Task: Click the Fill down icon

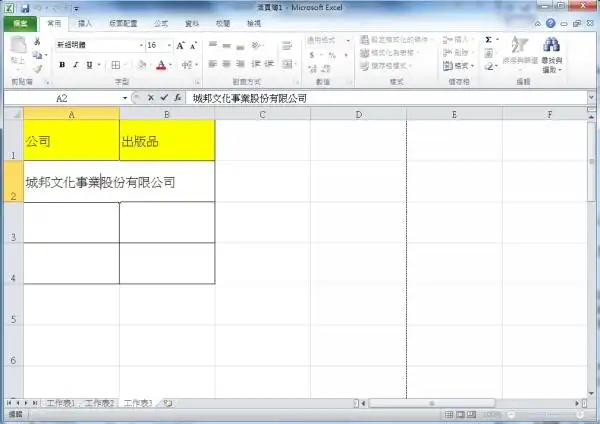Action: pos(489,53)
